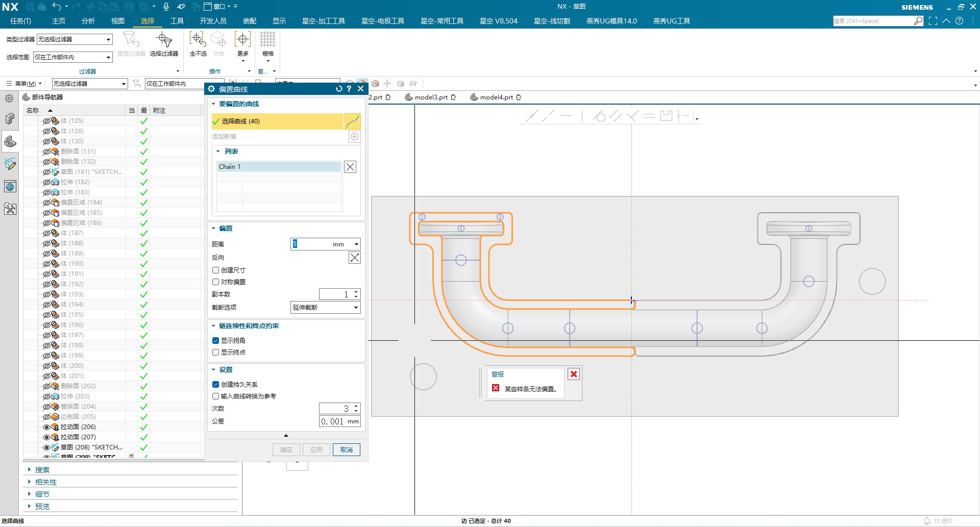
Task: Collapse the 列表 section
Action: 218,151
